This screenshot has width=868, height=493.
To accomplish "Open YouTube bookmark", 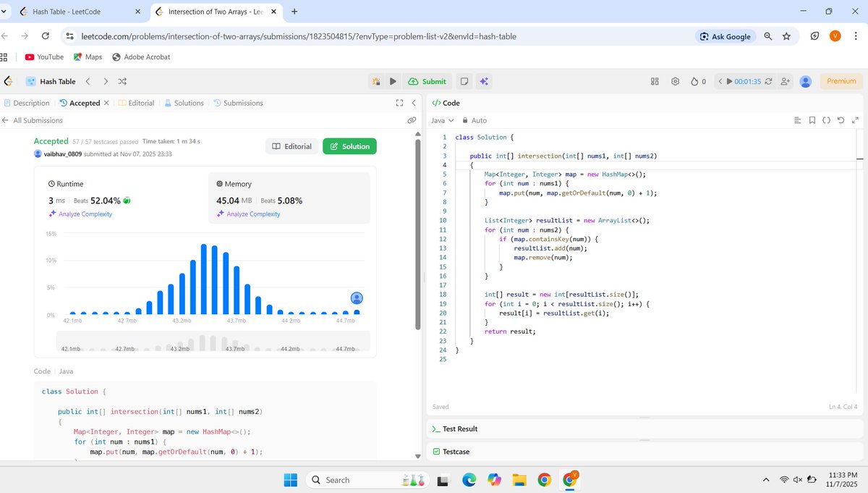I will [44, 56].
